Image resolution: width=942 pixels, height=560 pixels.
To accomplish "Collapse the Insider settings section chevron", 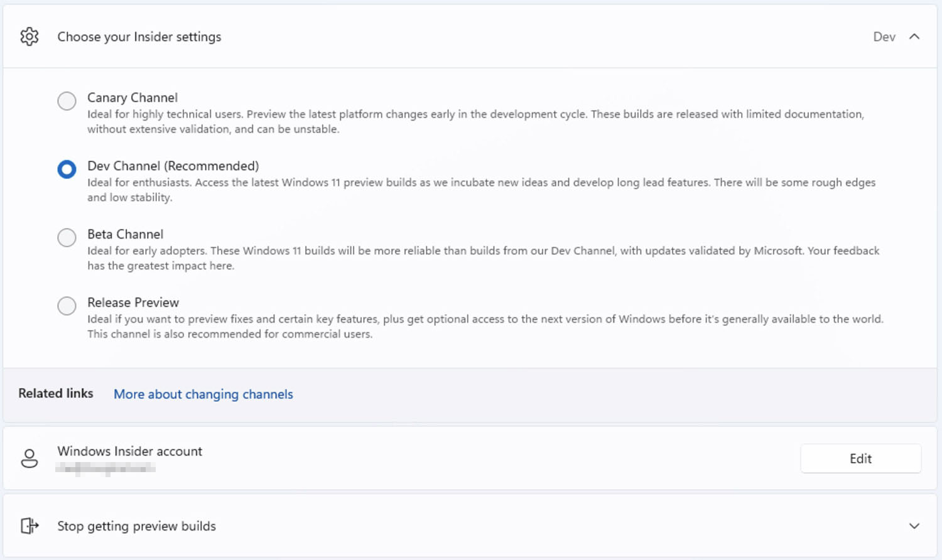I will pos(914,36).
